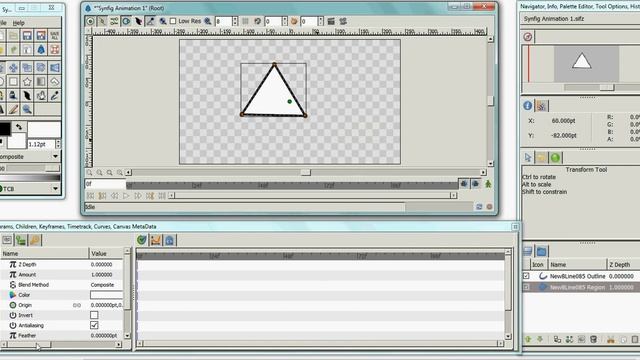Raise layer with green up arrow
The image size is (640, 360).
point(528,339)
